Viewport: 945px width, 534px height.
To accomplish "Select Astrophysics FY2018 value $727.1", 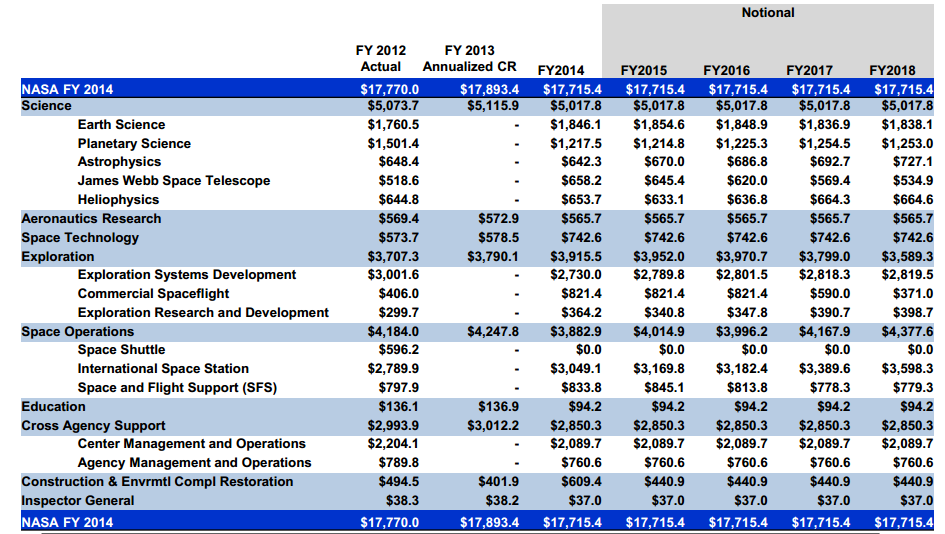I will (x=912, y=162).
